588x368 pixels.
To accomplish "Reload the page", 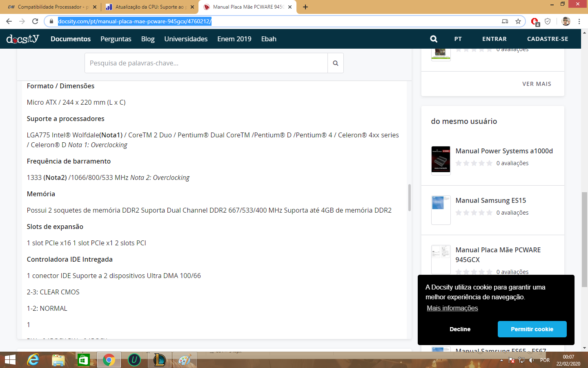I will pyautogui.click(x=35, y=21).
